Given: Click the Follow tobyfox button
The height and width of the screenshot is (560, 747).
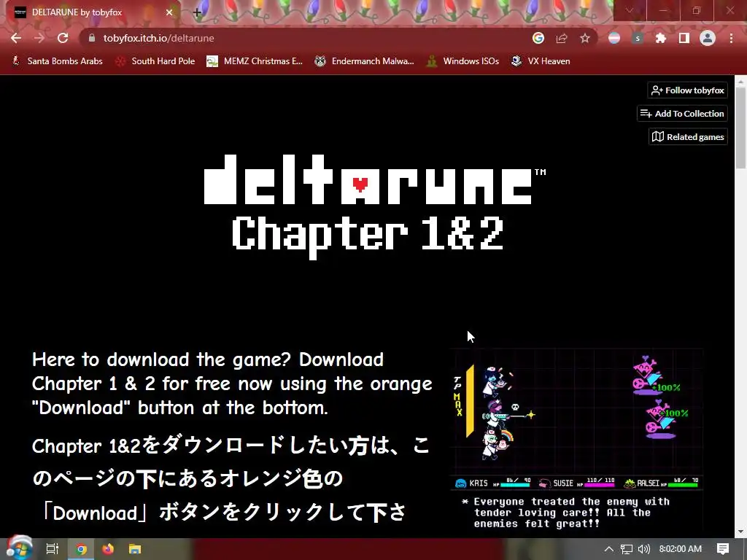Looking at the screenshot, I should pos(687,90).
